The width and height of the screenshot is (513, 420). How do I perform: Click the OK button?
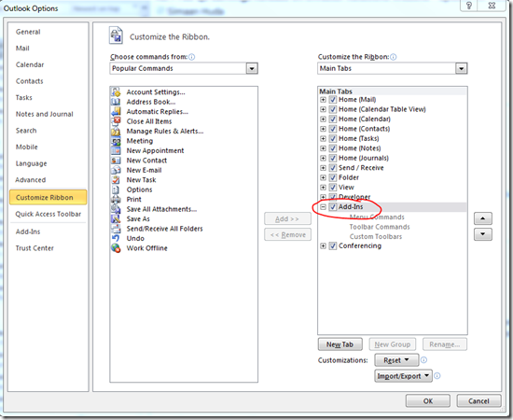click(428, 401)
